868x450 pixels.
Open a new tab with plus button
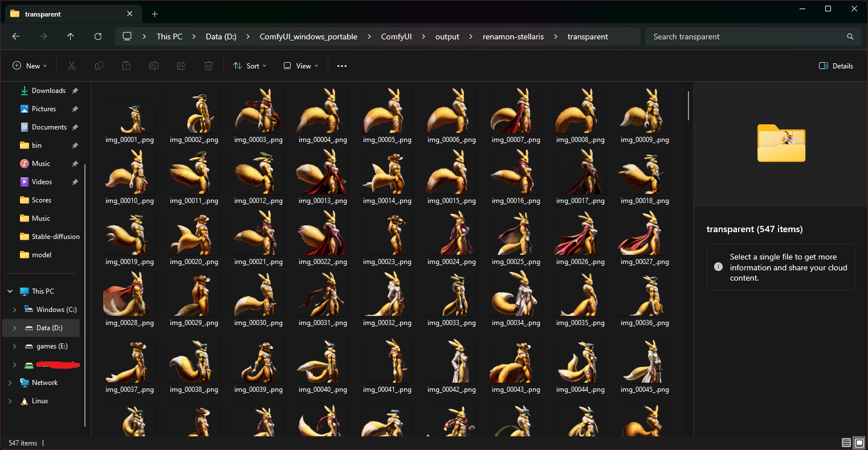(x=154, y=14)
